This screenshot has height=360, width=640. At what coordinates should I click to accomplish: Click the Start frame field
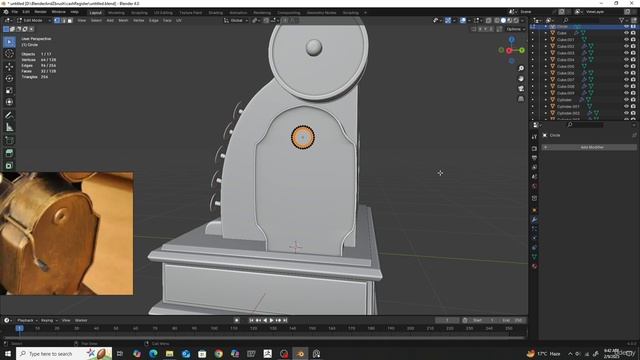click(x=484, y=320)
